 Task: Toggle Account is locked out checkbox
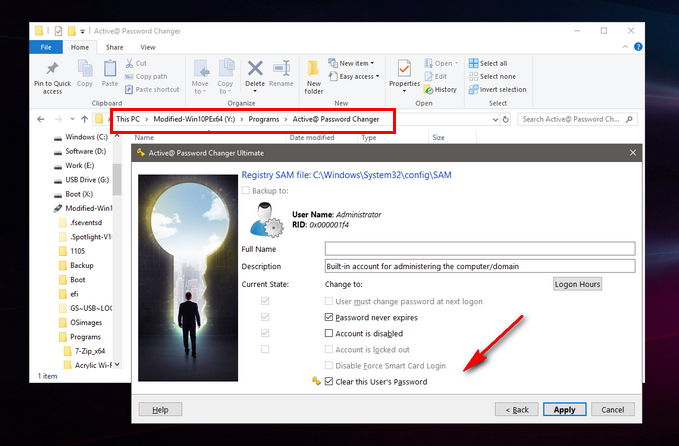click(329, 349)
